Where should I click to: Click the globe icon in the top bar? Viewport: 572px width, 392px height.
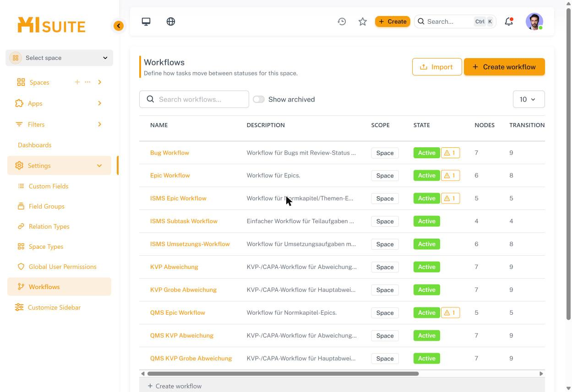pos(171,21)
